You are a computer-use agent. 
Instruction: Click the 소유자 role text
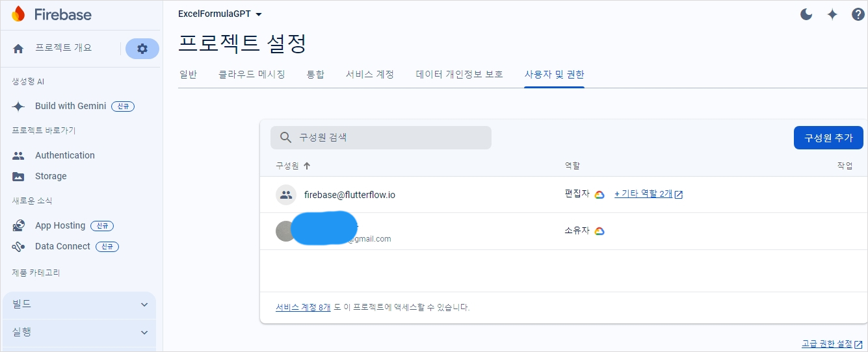click(x=577, y=231)
